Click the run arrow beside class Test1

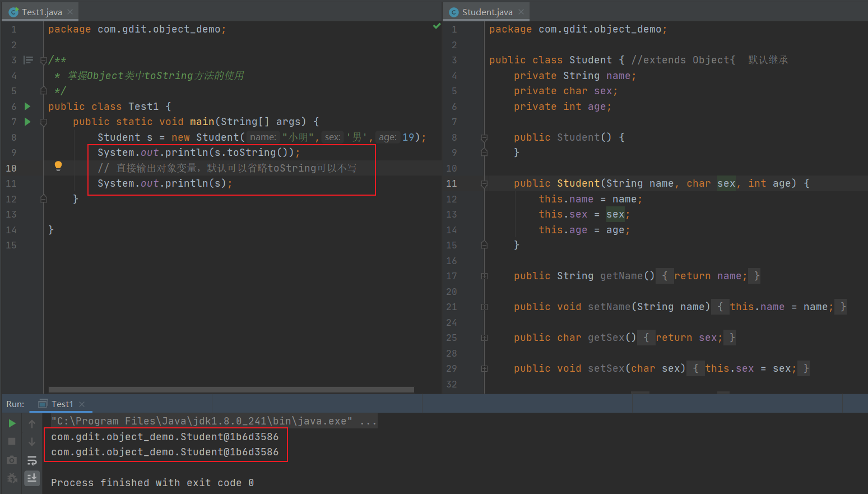coord(27,106)
